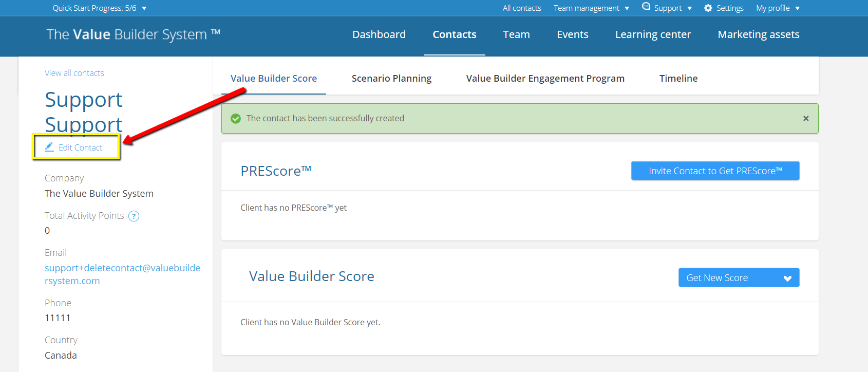Image resolution: width=868 pixels, height=372 pixels.
Task: Click the Team management label
Action: point(586,8)
